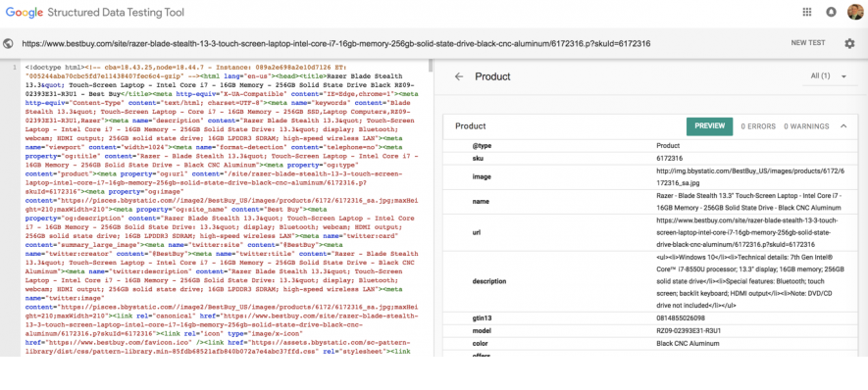
Task: Click the image property label
Action: [481, 177]
